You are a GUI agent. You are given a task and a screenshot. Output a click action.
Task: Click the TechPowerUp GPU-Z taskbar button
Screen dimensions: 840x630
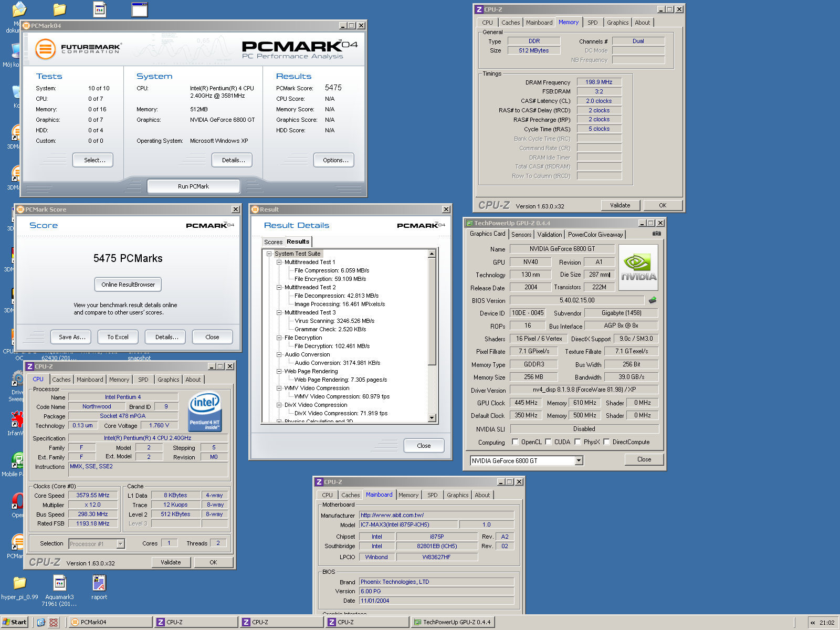tap(453, 622)
